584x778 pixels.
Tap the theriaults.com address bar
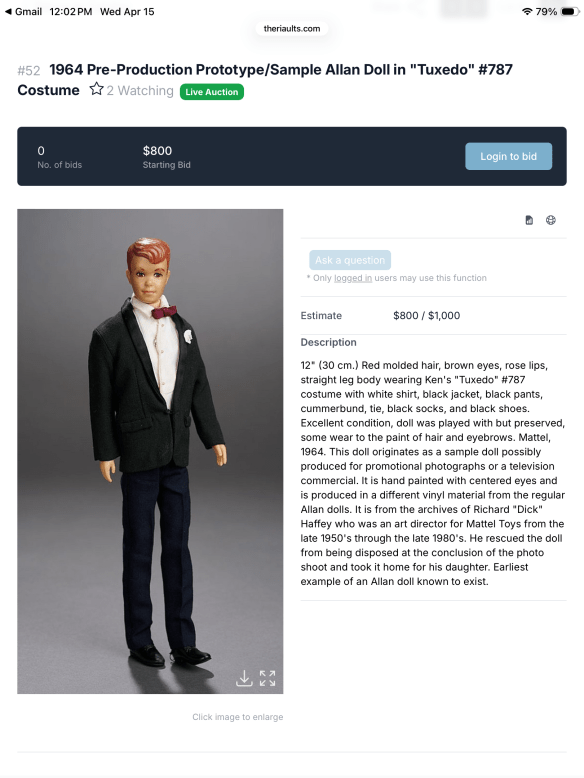coord(292,29)
